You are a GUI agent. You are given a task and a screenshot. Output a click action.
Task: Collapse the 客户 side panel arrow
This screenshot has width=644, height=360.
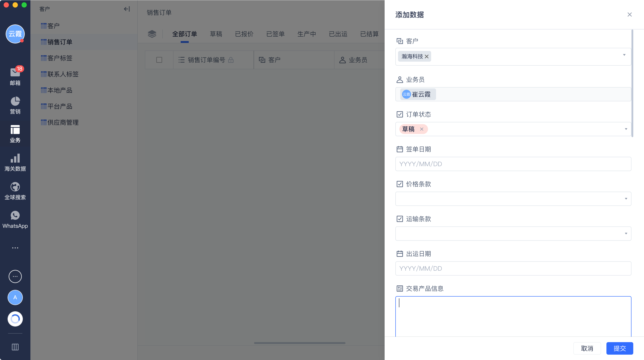pos(127,9)
